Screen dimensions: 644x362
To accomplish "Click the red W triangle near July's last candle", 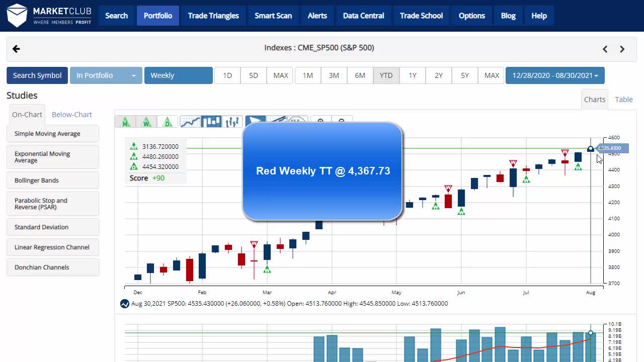I will 565,153.
